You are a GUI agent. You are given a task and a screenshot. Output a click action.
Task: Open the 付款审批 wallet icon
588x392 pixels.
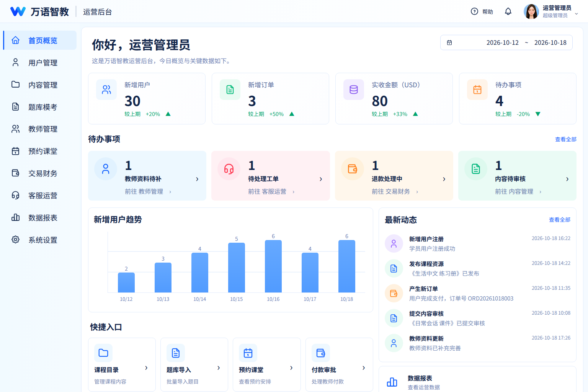pyautogui.click(x=321, y=353)
